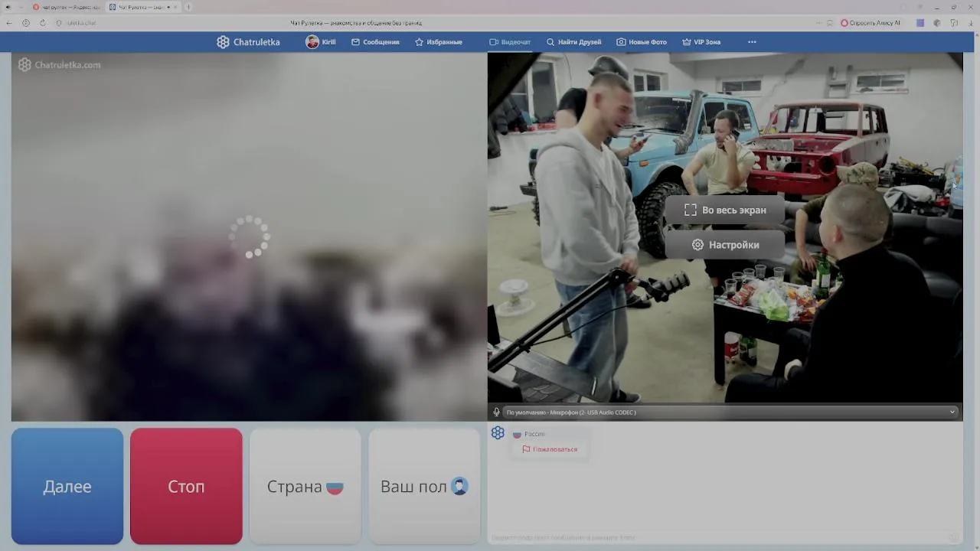This screenshot has width=980, height=551.
Task: Click Во весь экран fullscreen button
Action: (x=724, y=210)
